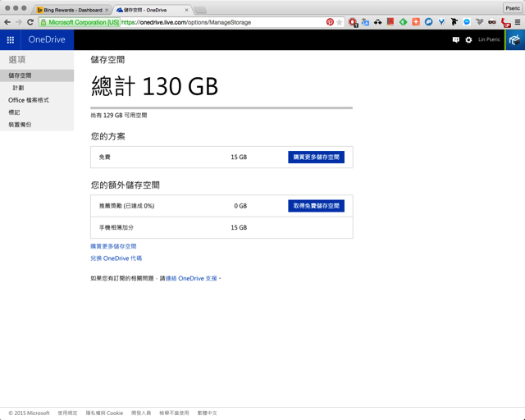Click the Lin Pseric account name
Image resolution: width=525 pixels, height=420 pixels.
point(489,39)
